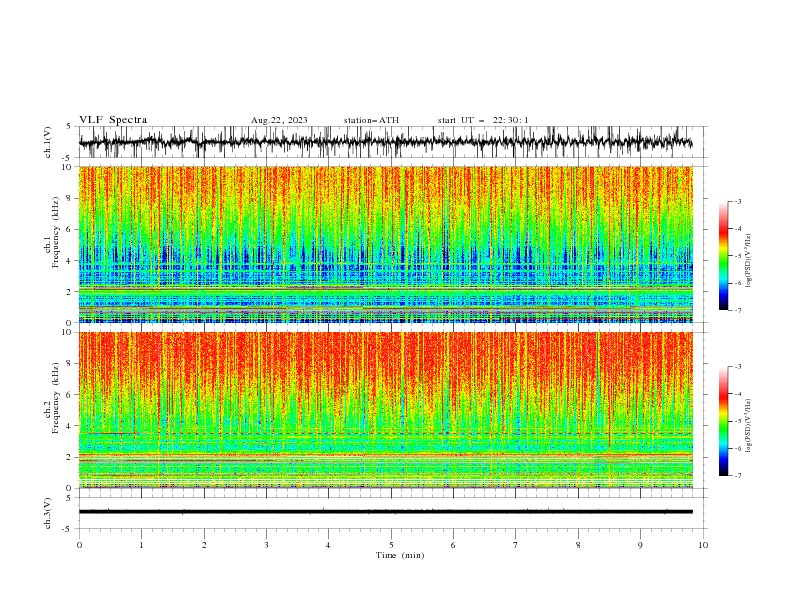Click the "10" kHz tick of ch.1 spectrogram
792x612 pixels.
67,167
